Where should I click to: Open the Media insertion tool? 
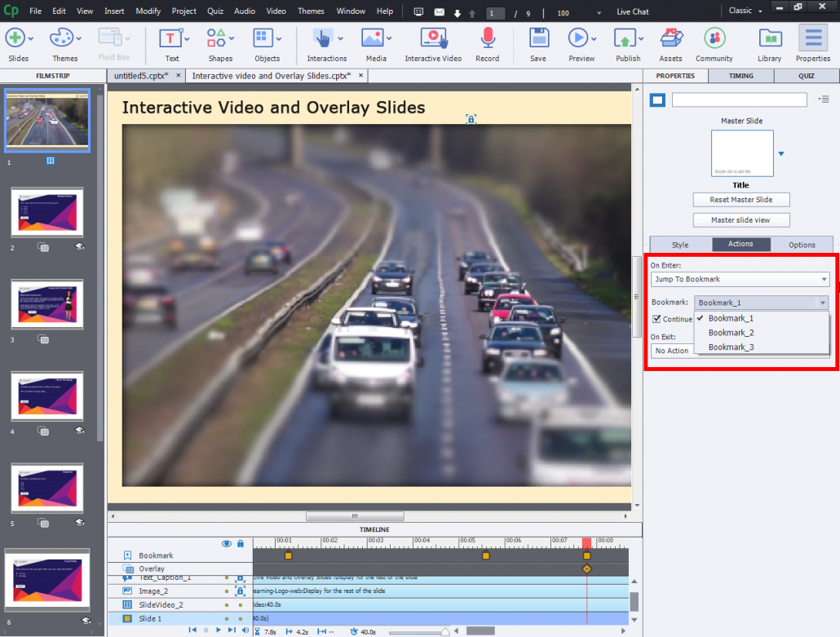click(x=372, y=38)
